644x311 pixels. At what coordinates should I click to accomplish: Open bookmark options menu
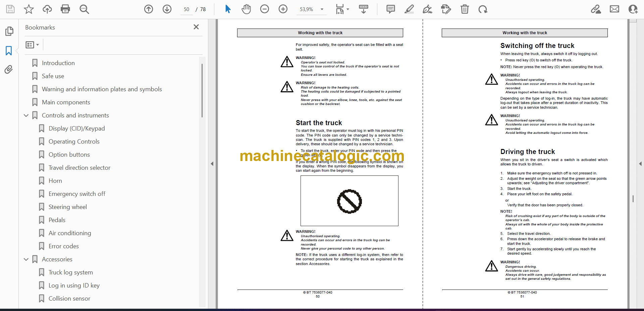32,45
